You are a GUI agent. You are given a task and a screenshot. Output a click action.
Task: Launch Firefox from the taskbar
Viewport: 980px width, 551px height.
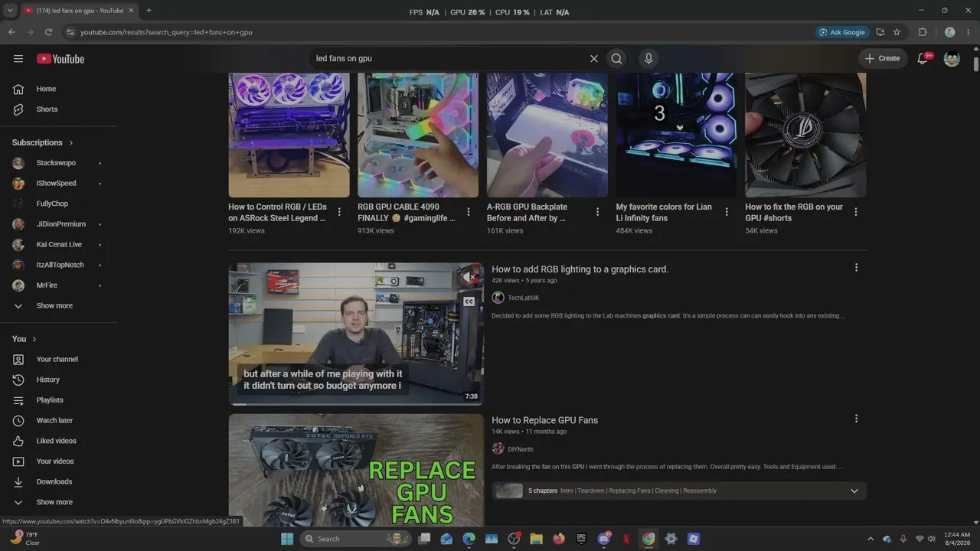tap(559, 539)
